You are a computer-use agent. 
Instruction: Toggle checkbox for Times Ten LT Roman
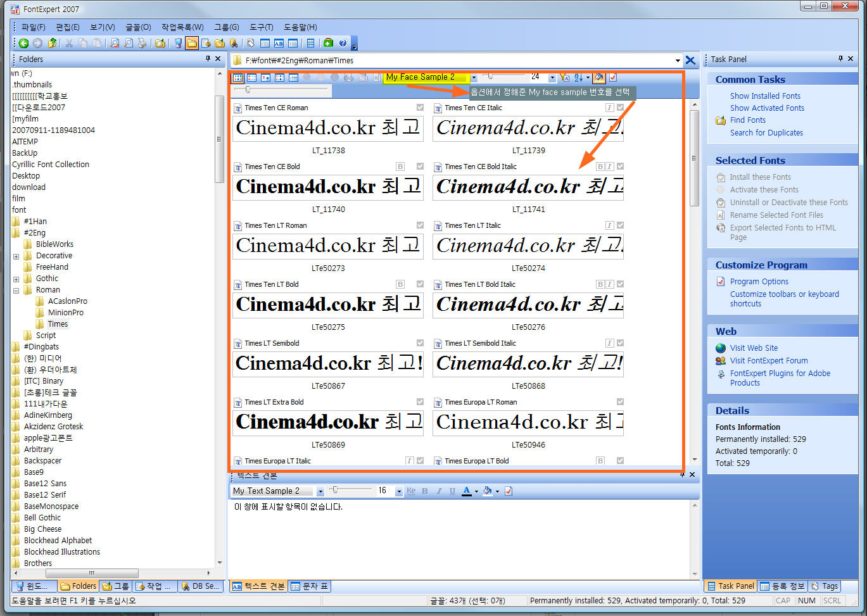point(420,225)
